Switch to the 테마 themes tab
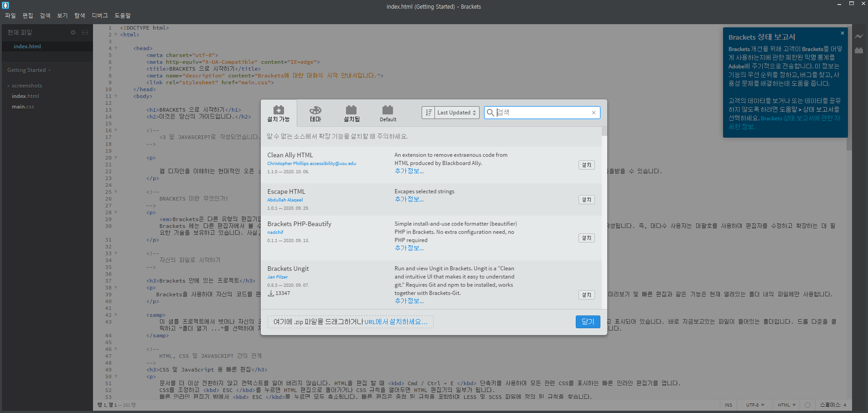This screenshot has width=868, height=413. [315, 114]
